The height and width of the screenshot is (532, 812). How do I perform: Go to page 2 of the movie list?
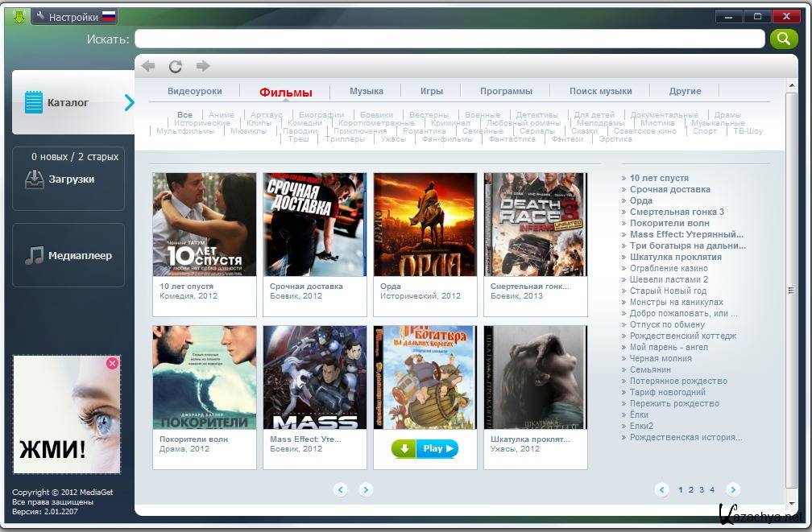tap(691, 489)
